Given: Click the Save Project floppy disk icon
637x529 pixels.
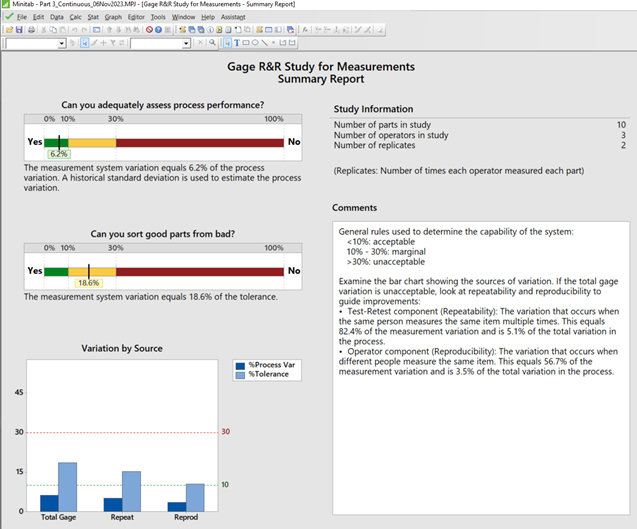Looking at the screenshot, I should (19, 30).
